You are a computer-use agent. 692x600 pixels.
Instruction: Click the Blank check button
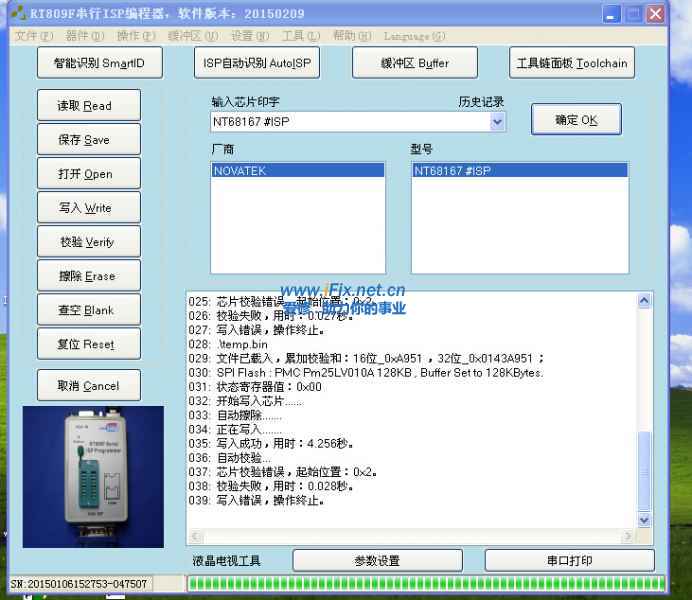pyautogui.click(x=88, y=310)
